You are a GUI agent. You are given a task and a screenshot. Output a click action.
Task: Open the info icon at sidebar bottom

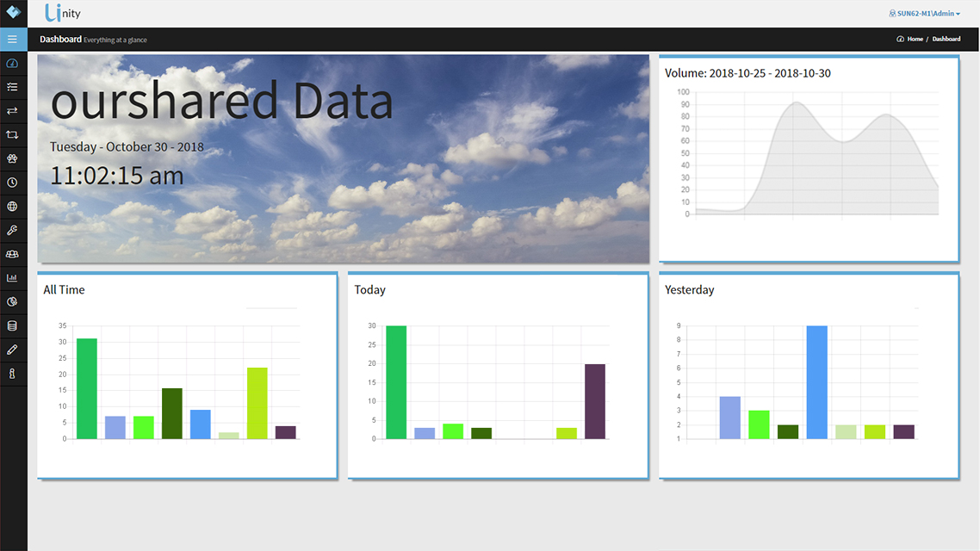click(x=12, y=374)
